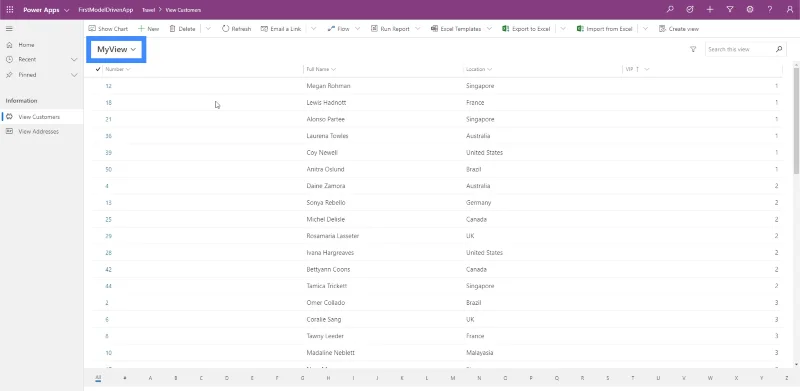Click Create view command
800x391 pixels.
679,29
